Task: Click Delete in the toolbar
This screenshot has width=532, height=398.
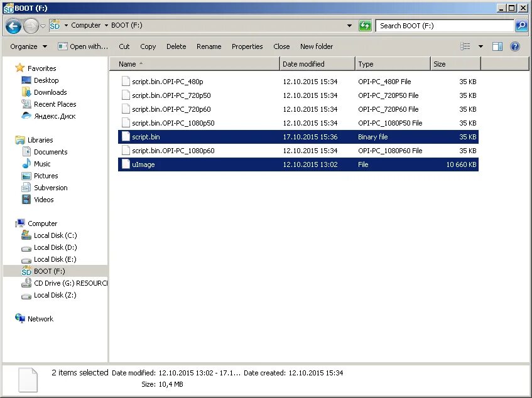Action: click(x=176, y=46)
